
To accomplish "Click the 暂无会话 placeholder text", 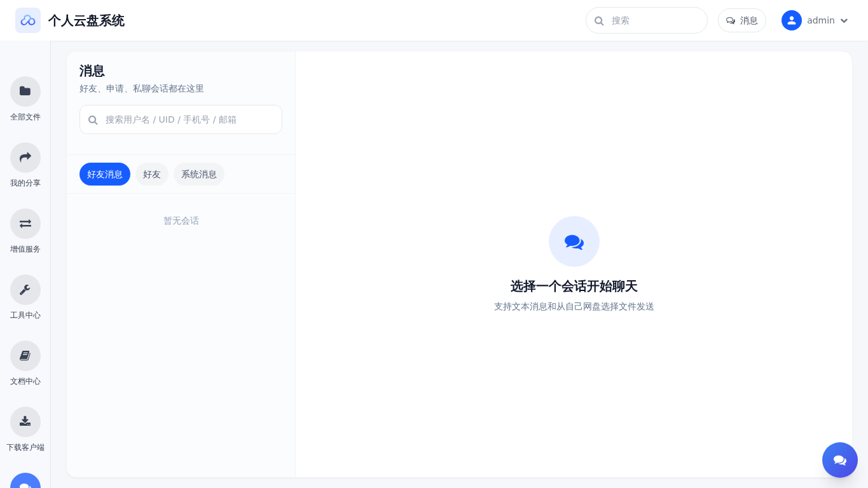I will point(181,220).
